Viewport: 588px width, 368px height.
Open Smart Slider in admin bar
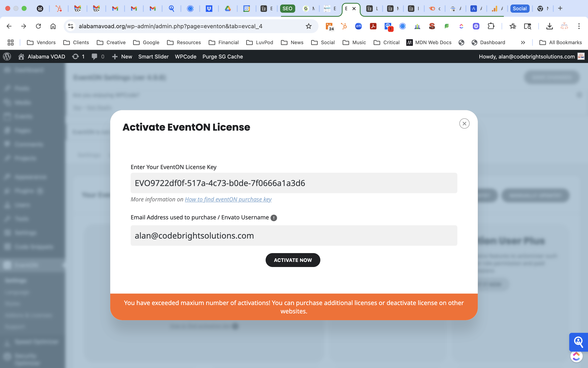(153, 56)
